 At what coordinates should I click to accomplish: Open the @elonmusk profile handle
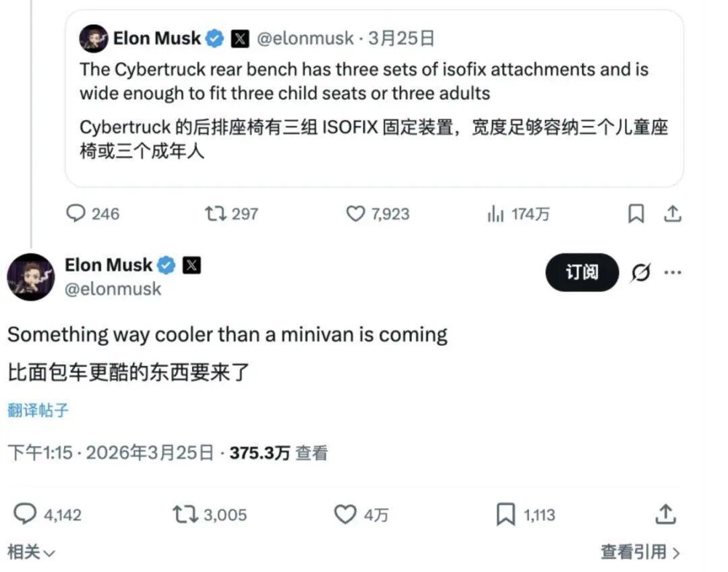pos(112,289)
